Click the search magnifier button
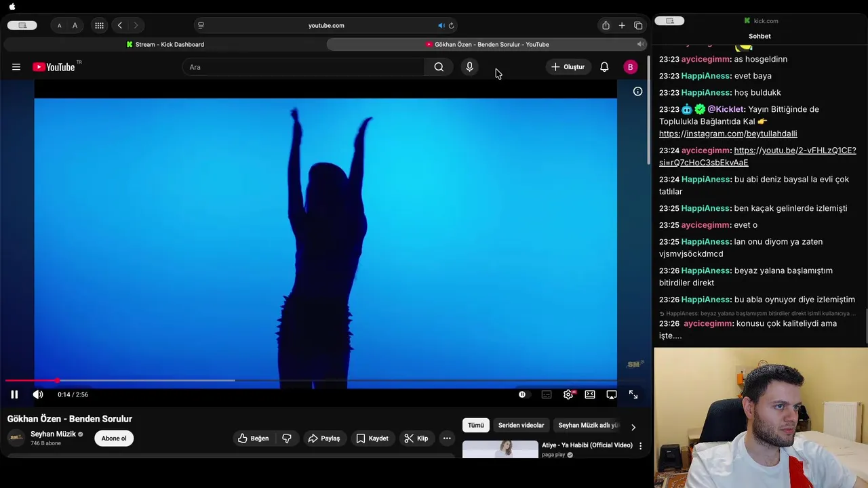 (439, 67)
